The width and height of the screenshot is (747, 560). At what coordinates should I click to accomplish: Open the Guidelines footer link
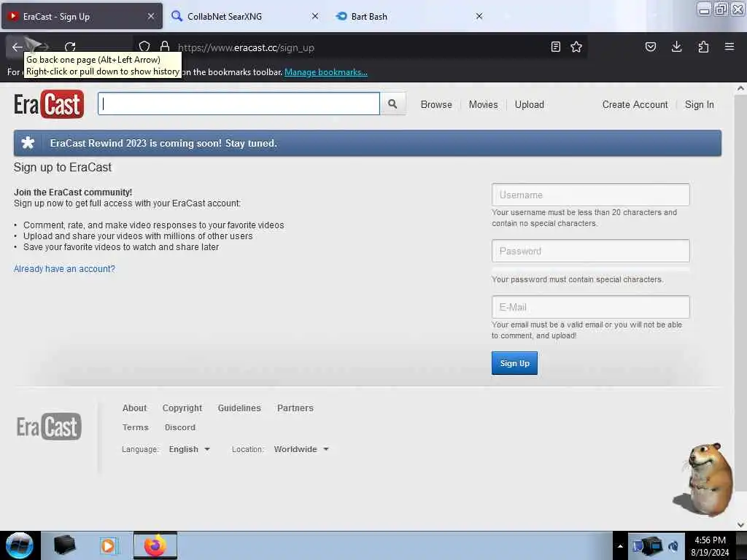pyautogui.click(x=239, y=408)
